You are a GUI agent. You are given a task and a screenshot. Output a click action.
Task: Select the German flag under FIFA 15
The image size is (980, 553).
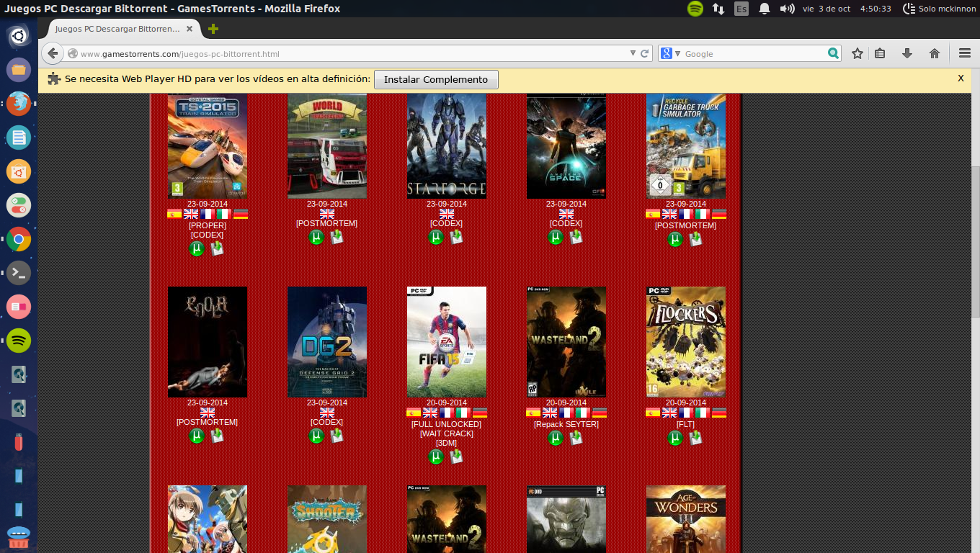click(480, 412)
